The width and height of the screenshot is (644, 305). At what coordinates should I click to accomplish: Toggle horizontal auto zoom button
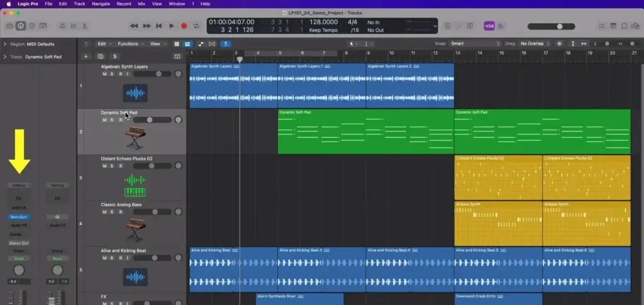click(584, 44)
